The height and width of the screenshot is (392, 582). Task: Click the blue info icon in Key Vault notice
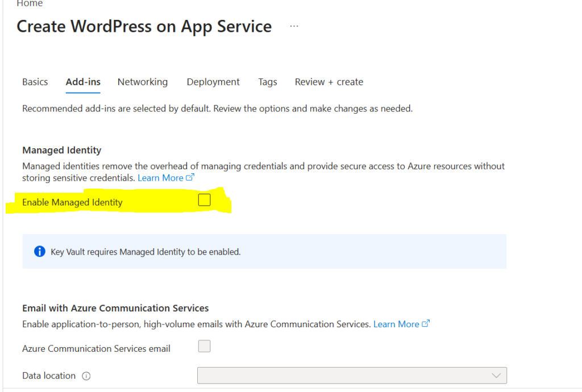coord(40,252)
